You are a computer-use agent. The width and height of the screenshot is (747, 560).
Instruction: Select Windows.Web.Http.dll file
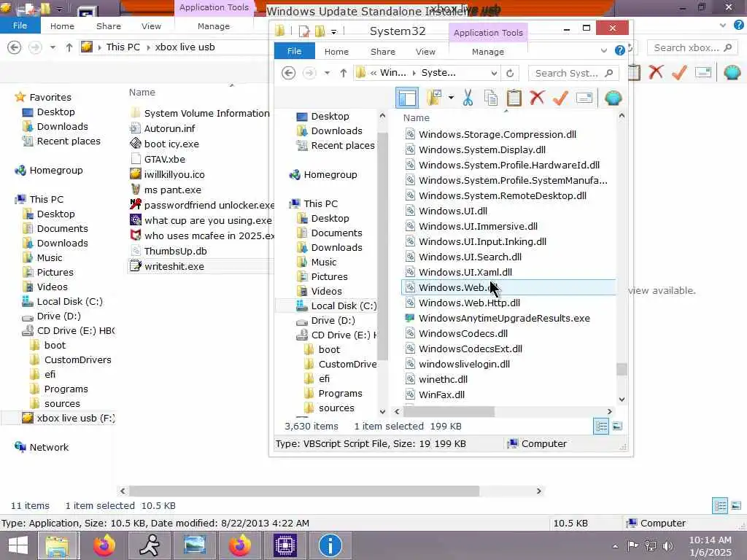[469, 303]
